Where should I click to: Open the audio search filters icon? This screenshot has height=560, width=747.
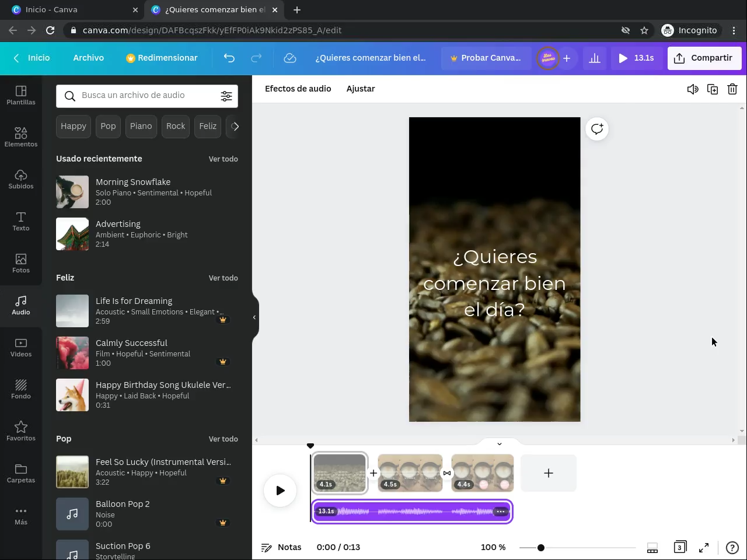click(226, 96)
